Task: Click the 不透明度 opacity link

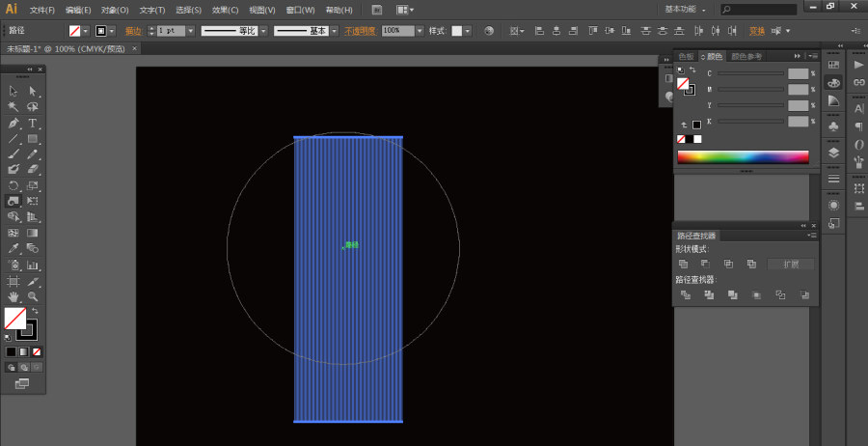Action: (x=360, y=31)
